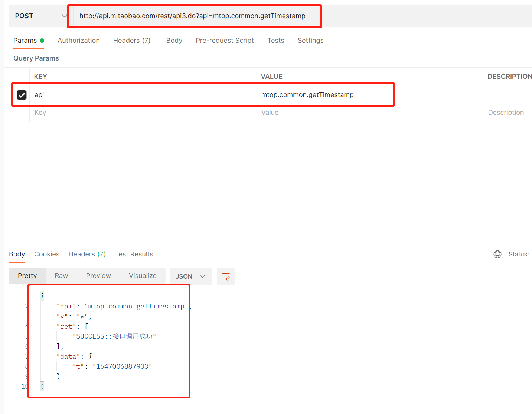This screenshot has height=414, width=532.
Task: Click the VALUE column header
Action: 272,77
